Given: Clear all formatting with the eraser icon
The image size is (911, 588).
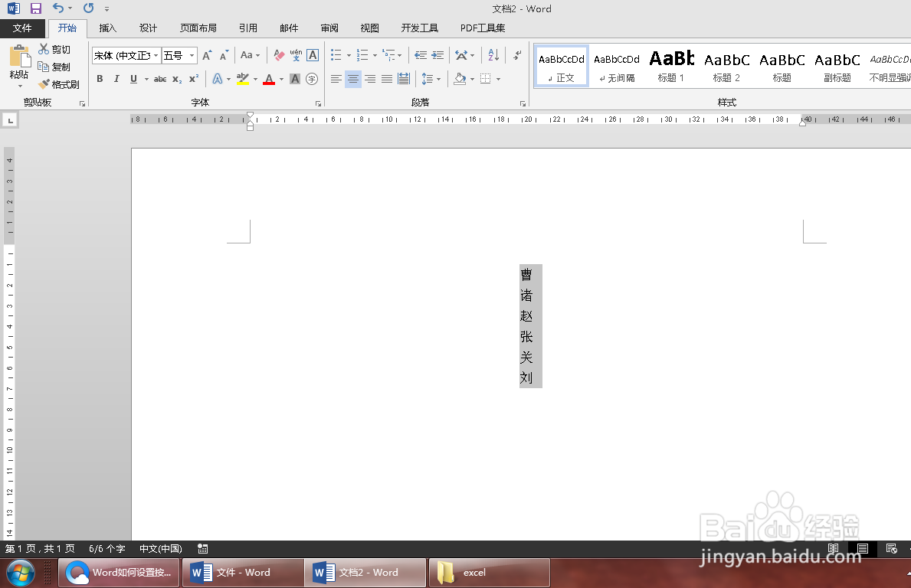Looking at the screenshot, I should point(279,55).
